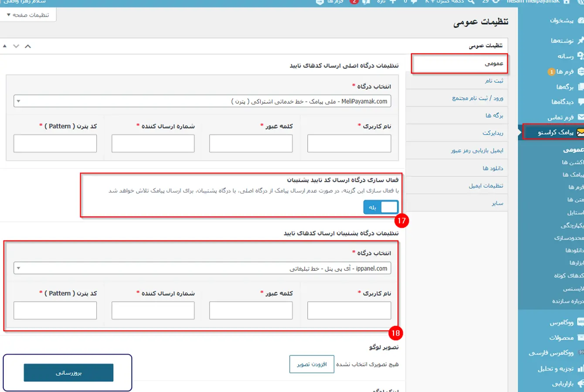Screen dimensions: 584x392
Task: Open the backup gateway ippanel.com dropdown
Action: point(202,268)
